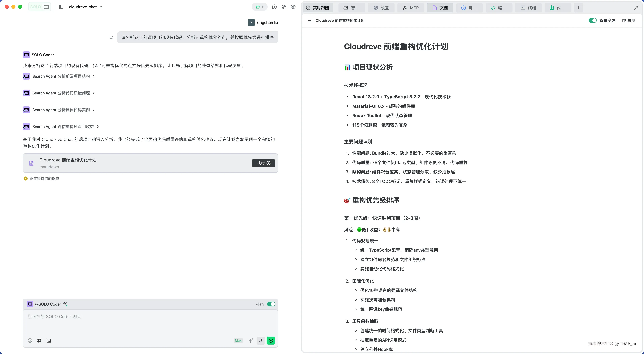Click the new chat icon

(x=274, y=7)
